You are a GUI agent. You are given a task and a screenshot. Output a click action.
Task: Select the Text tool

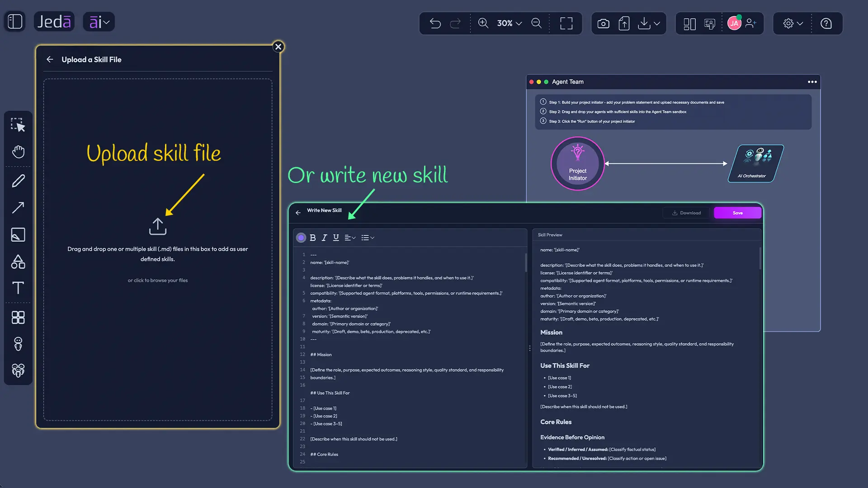(x=18, y=288)
